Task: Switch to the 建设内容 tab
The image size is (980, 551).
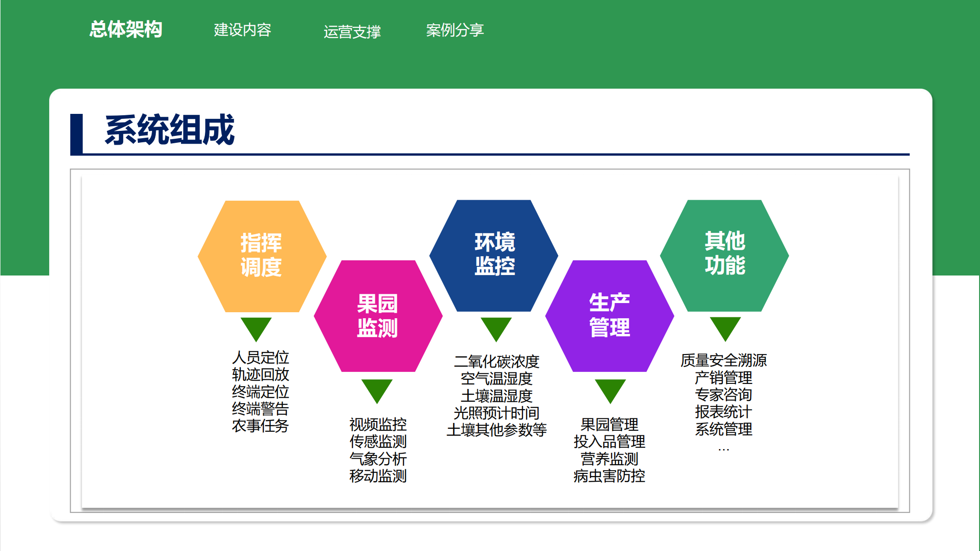Action: point(242,30)
